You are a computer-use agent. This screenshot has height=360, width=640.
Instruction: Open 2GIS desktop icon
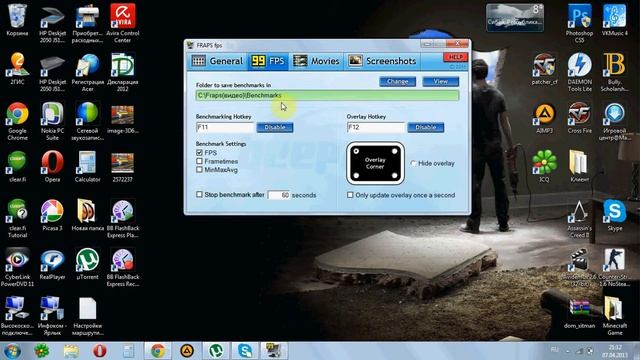click(17, 69)
